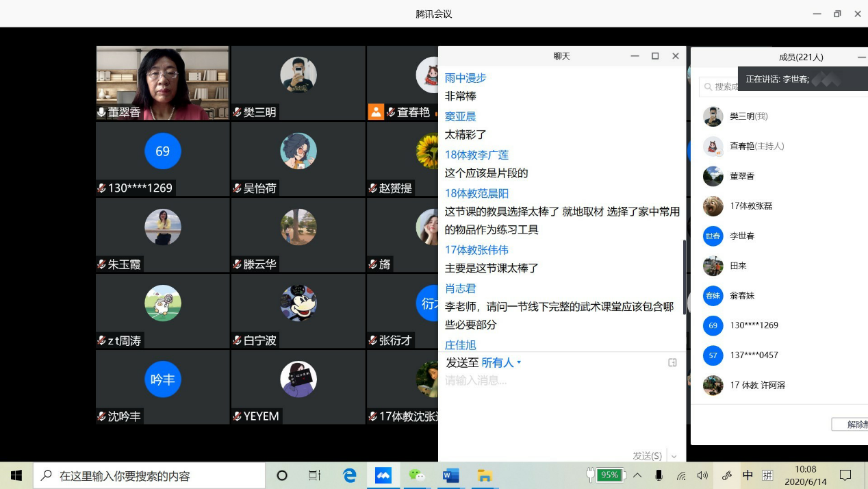Open the send options arrow

pyautogui.click(x=674, y=456)
